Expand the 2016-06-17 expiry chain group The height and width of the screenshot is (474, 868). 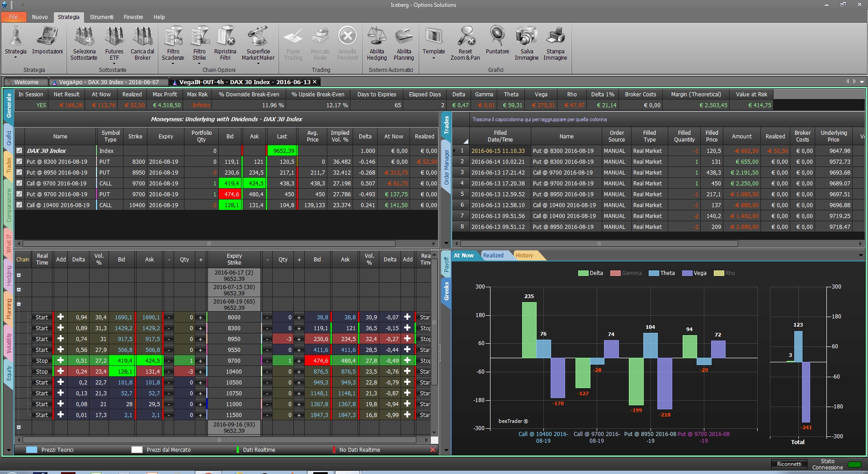[x=19, y=275]
